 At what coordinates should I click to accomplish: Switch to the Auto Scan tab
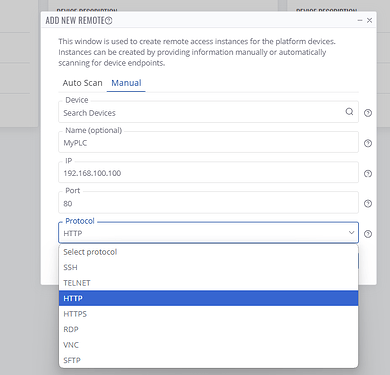(x=82, y=83)
